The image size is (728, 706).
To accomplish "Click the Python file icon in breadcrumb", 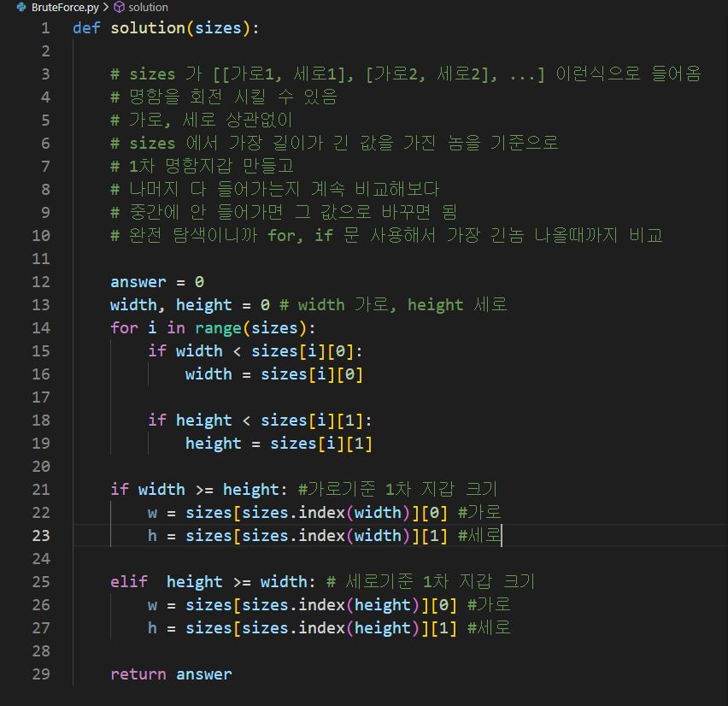I will point(21,7).
